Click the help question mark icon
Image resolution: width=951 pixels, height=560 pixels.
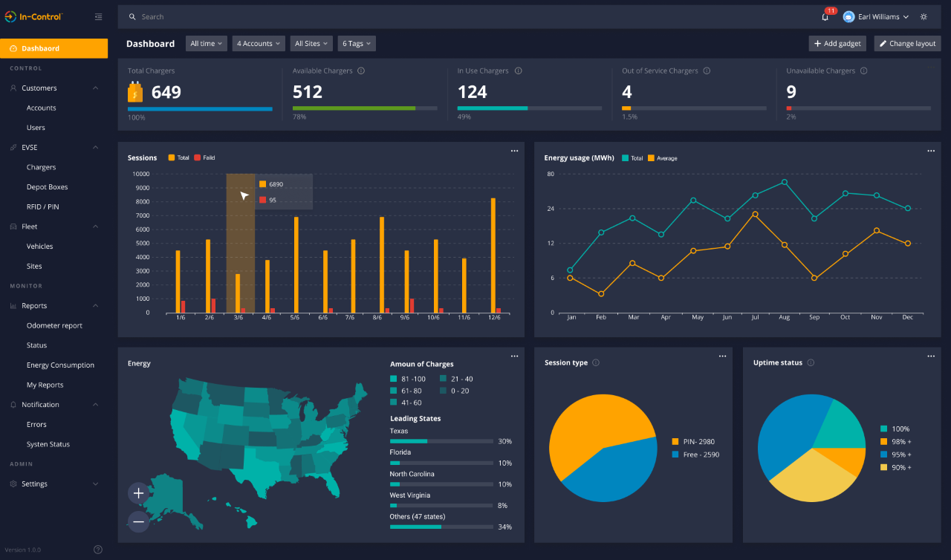click(98, 550)
